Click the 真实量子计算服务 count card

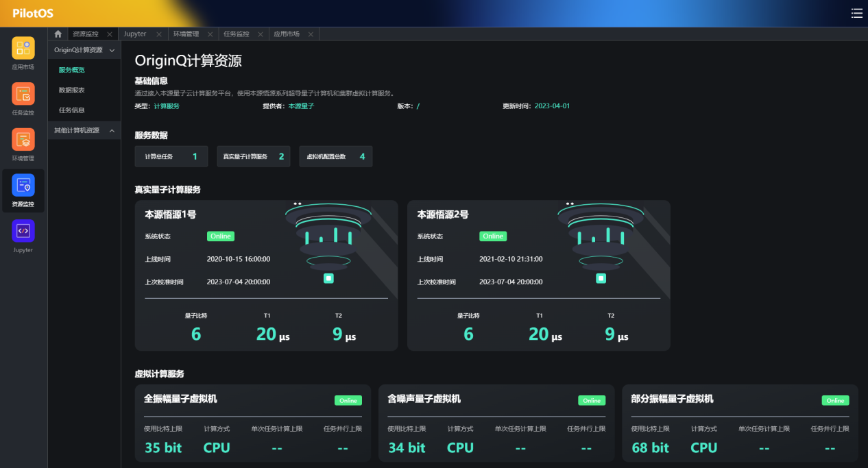click(253, 156)
